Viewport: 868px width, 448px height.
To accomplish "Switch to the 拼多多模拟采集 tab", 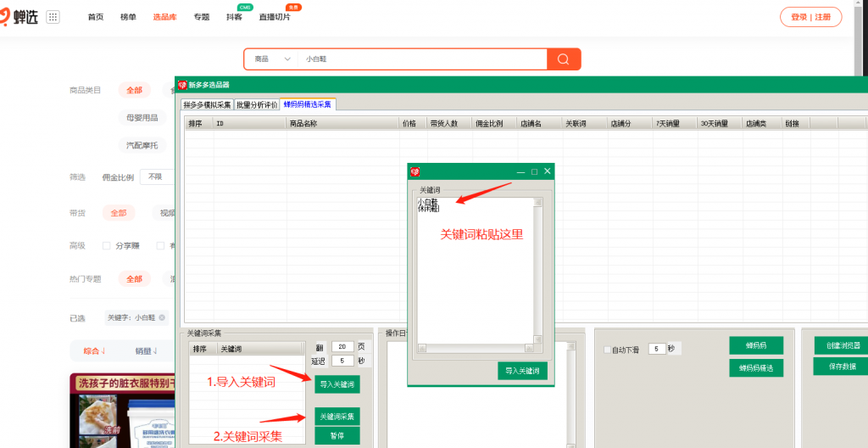I will pyautogui.click(x=208, y=105).
